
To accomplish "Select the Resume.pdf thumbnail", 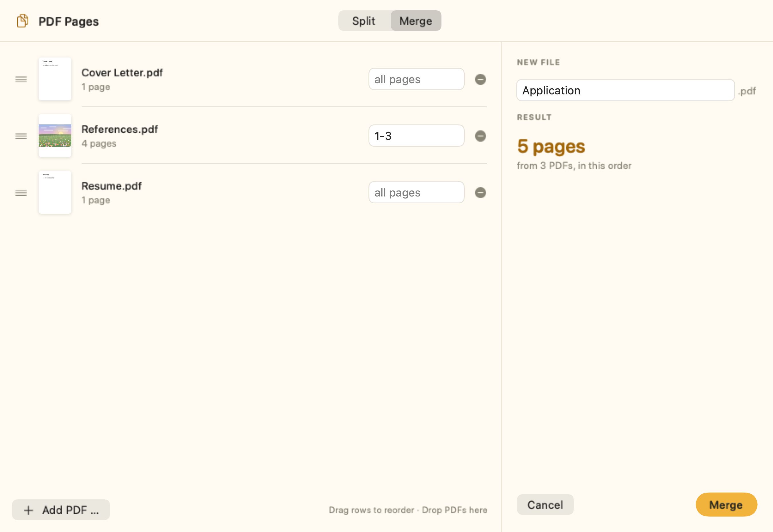I will pyautogui.click(x=55, y=192).
